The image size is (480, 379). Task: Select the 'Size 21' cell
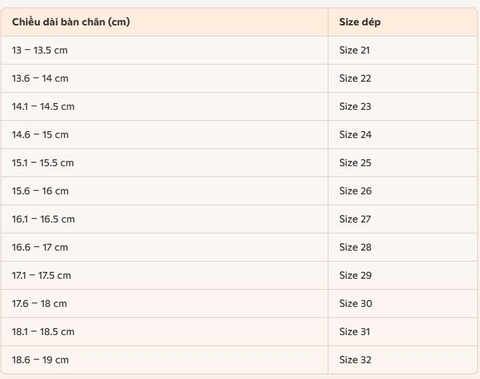pos(403,50)
